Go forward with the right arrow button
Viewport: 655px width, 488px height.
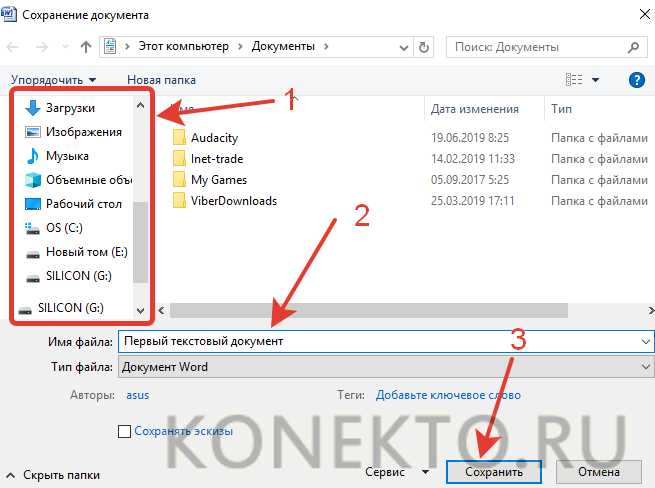pyautogui.click(x=41, y=47)
